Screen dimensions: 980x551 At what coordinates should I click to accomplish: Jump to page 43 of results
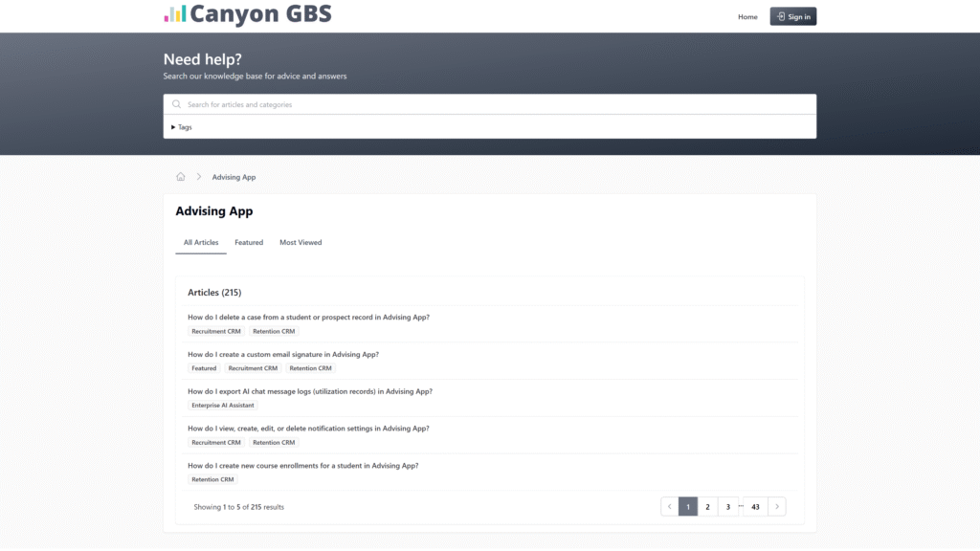755,507
